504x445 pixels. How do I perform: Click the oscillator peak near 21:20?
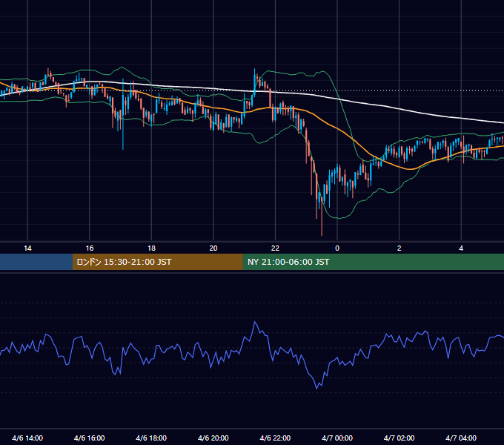pyautogui.click(x=255, y=322)
